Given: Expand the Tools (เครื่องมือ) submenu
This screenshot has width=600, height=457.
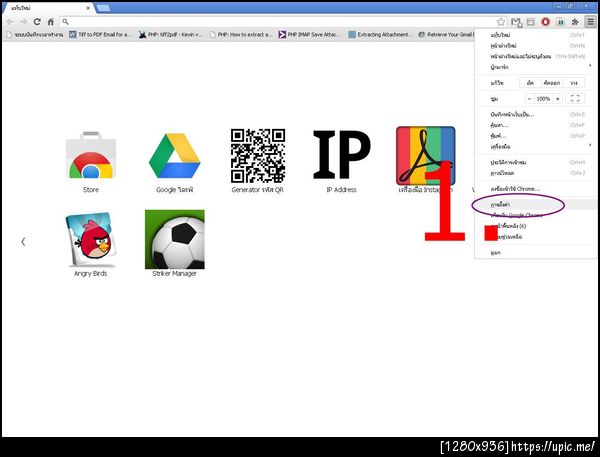Looking at the screenshot, I should click(x=536, y=147).
